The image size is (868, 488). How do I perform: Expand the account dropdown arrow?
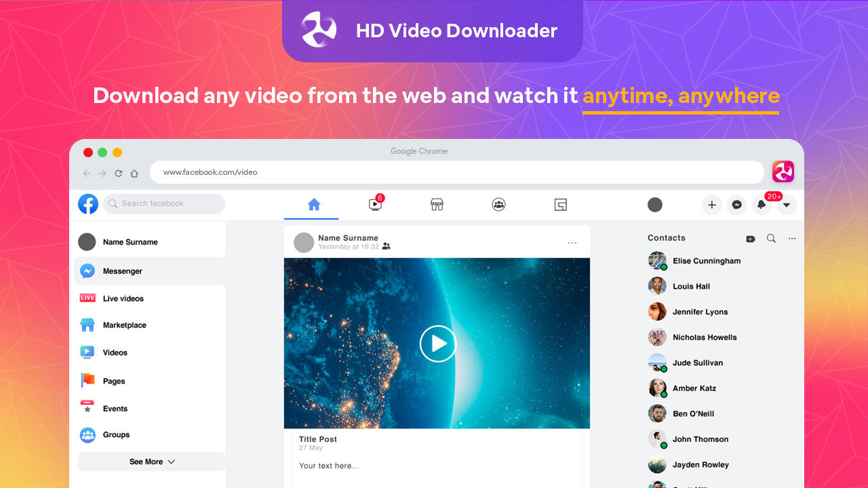787,205
